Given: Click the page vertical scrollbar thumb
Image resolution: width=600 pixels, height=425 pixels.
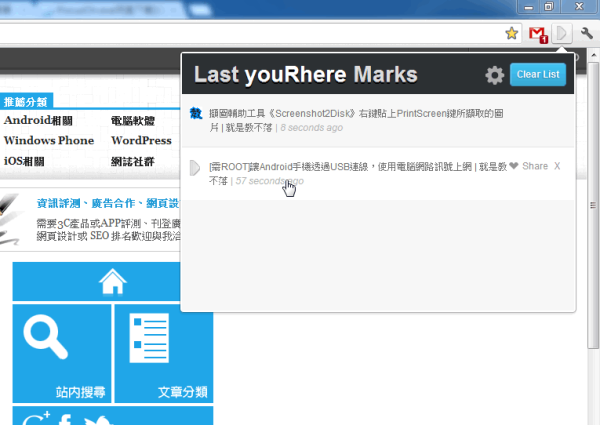Looking at the screenshot, I should pos(593,205).
